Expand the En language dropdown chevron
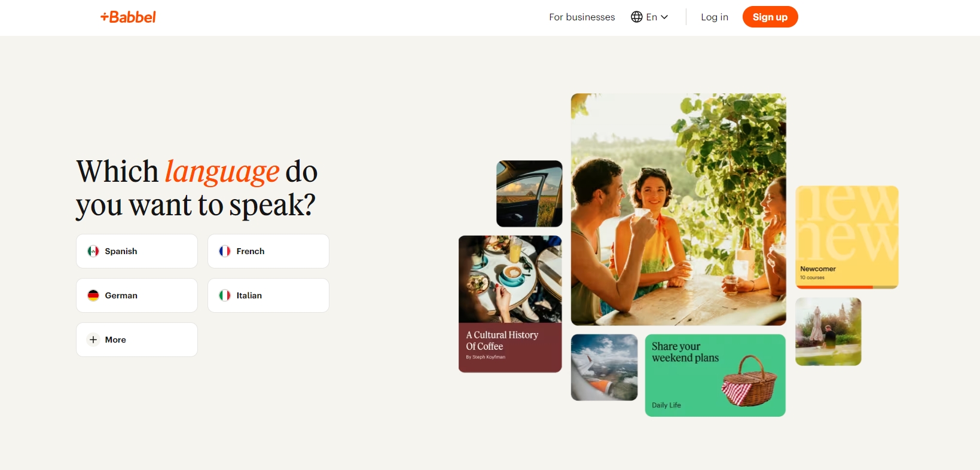This screenshot has width=980, height=470. pyautogui.click(x=664, y=17)
